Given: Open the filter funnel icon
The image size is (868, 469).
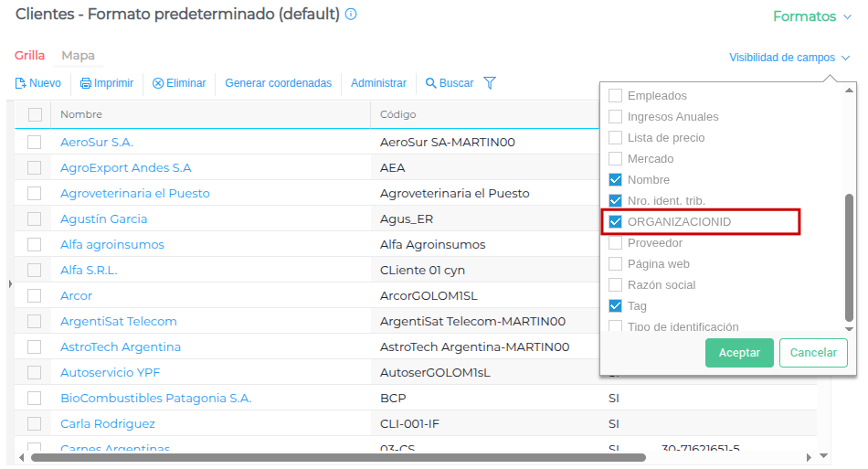Looking at the screenshot, I should 490,83.
